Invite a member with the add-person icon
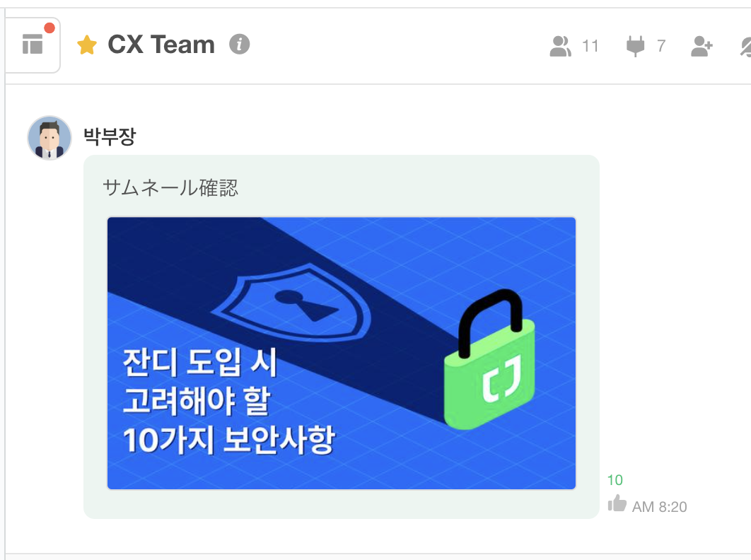 click(701, 47)
